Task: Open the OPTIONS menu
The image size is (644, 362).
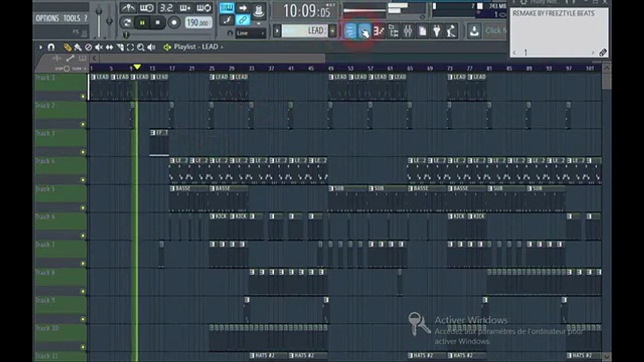Action: (x=47, y=18)
